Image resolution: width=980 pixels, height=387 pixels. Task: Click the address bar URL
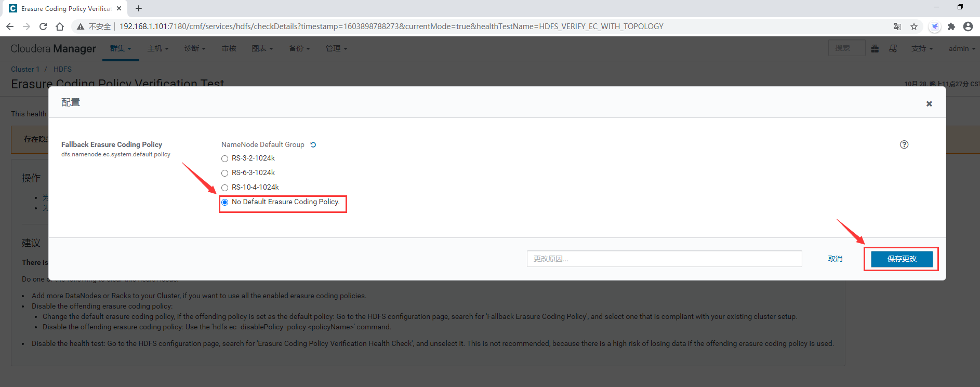[391, 26]
